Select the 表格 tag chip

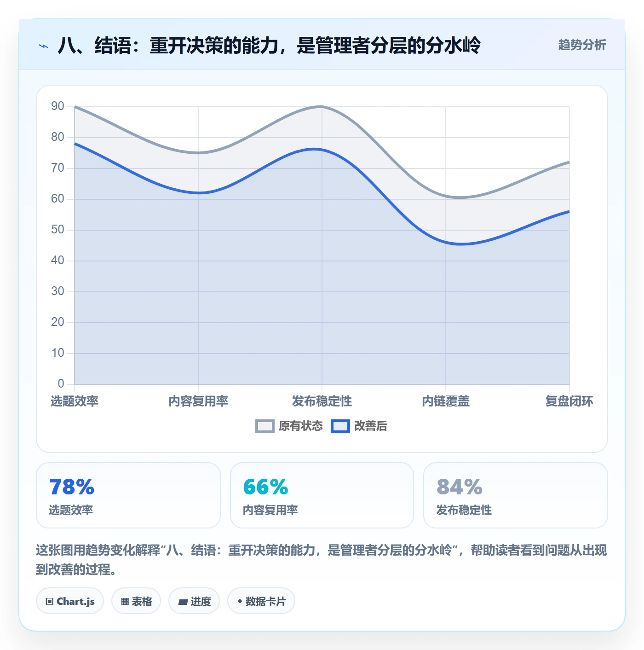click(x=136, y=601)
